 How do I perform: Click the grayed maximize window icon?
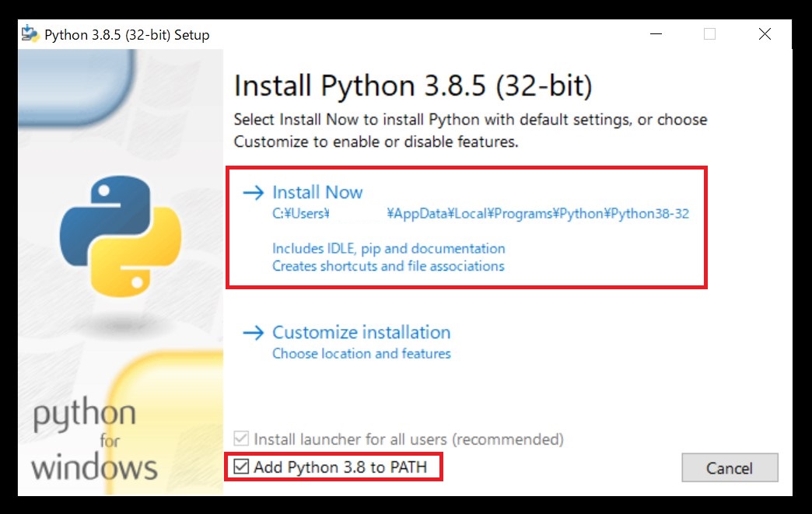click(x=709, y=34)
